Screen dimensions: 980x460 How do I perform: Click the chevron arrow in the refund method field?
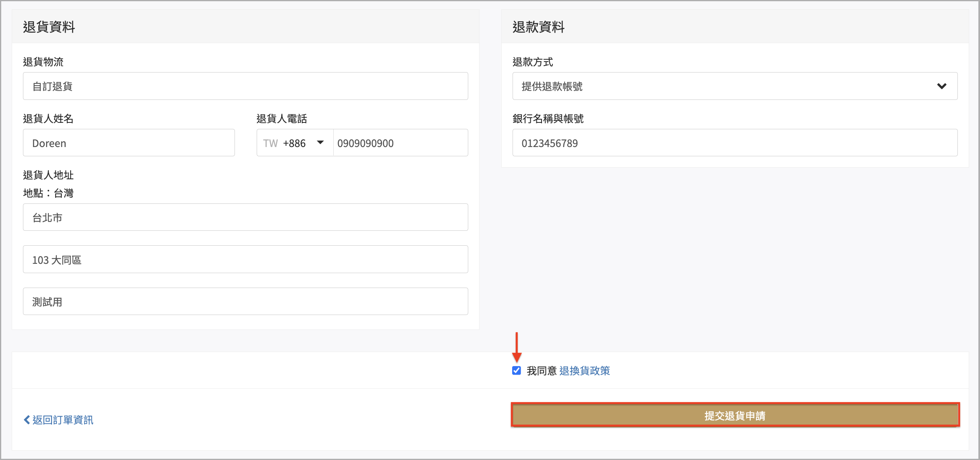coord(941,86)
